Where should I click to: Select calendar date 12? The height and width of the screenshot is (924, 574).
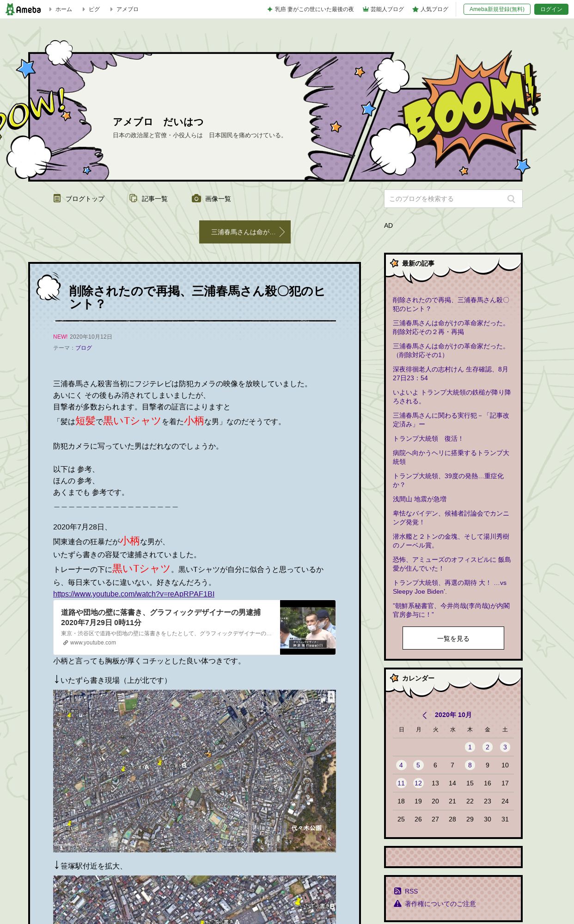click(x=418, y=783)
